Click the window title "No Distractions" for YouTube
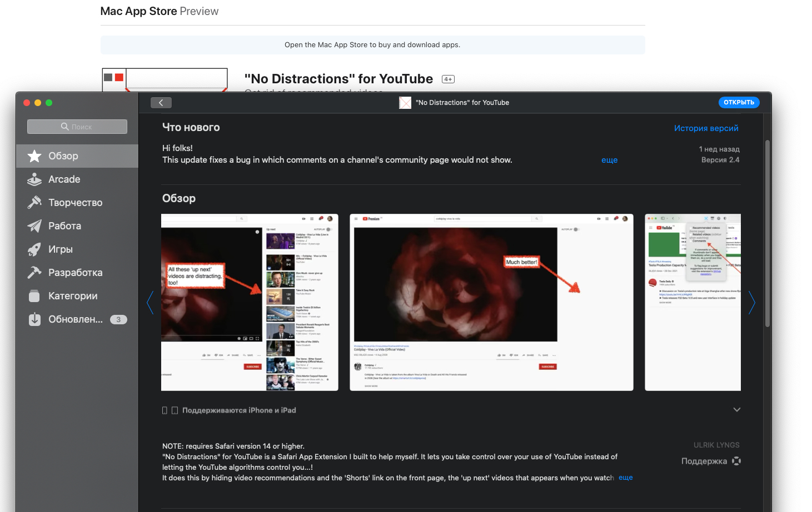The width and height of the screenshot is (812, 512). point(462,103)
